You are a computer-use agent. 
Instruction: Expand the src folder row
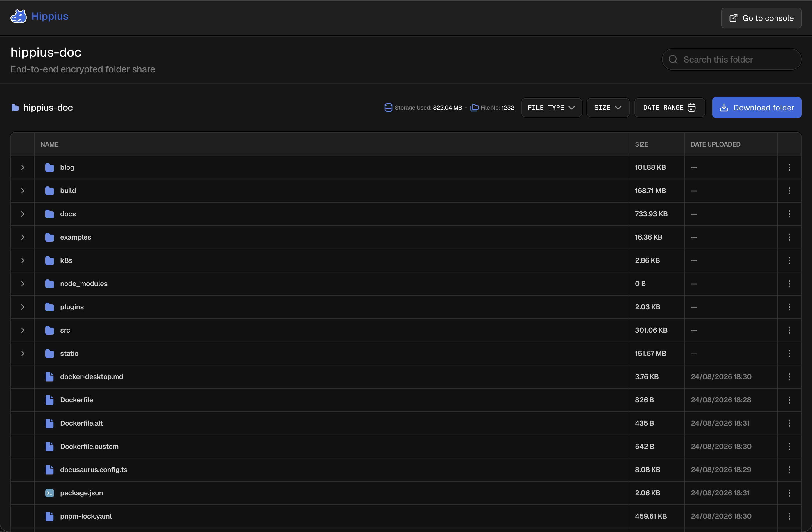22,330
